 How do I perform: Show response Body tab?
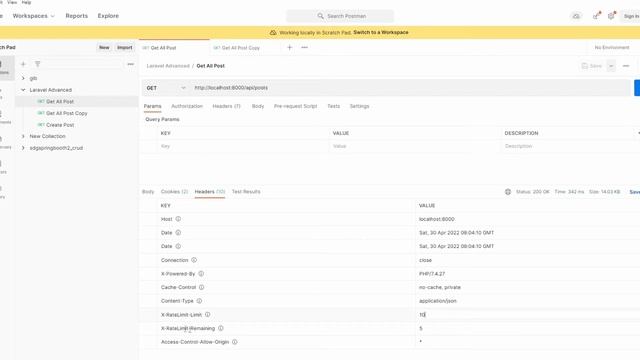coord(148,191)
